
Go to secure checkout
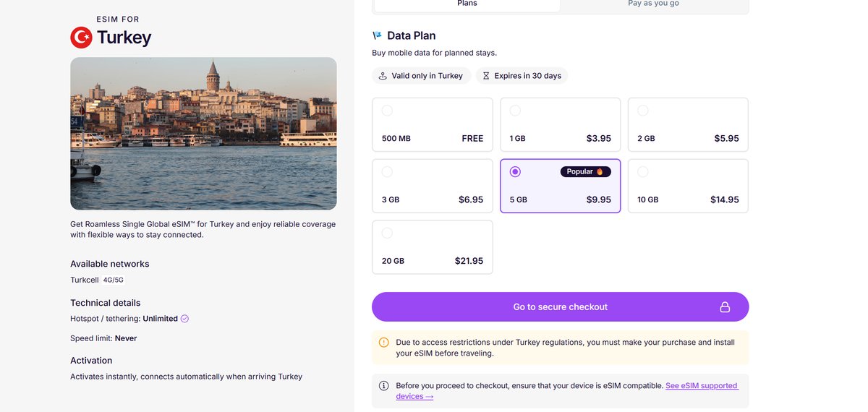(560, 307)
